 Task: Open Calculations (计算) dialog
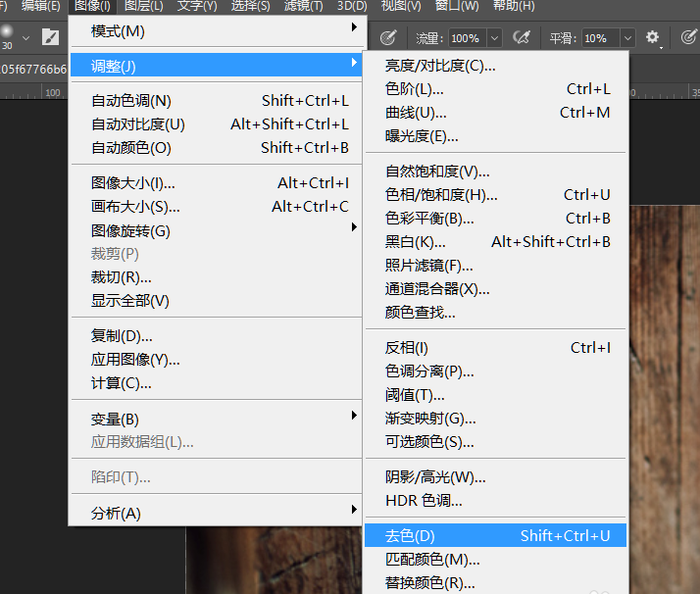217,383
